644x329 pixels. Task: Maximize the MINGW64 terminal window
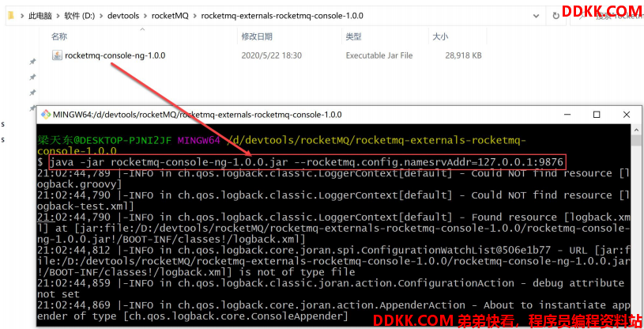pyautogui.click(x=597, y=115)
